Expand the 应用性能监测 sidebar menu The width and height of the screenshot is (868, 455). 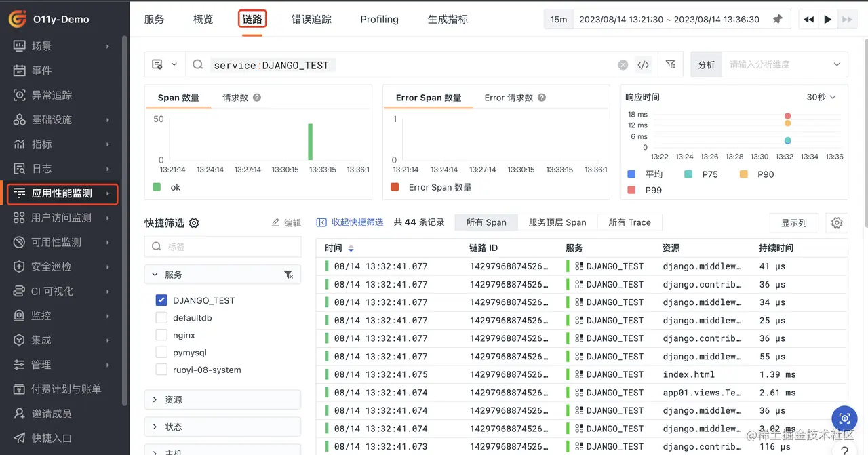(x=62, y=193)
